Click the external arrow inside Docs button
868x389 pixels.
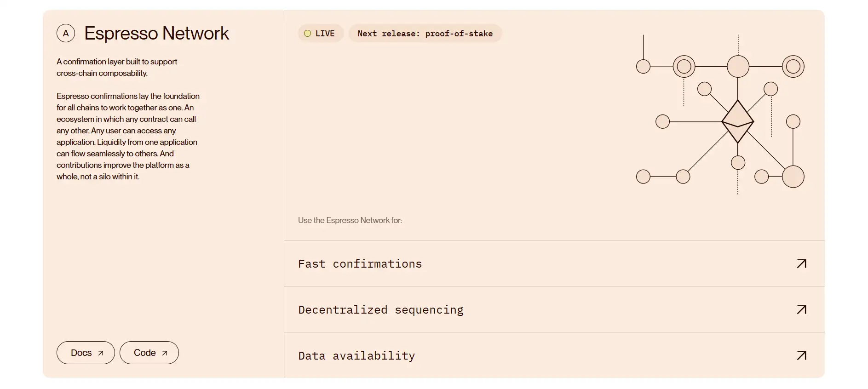101,353
